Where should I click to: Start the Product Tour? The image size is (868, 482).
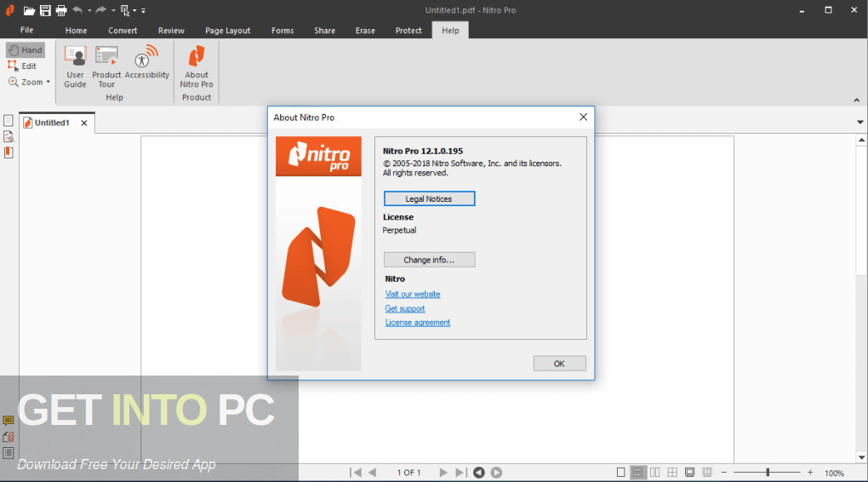[x=106, y=66]
